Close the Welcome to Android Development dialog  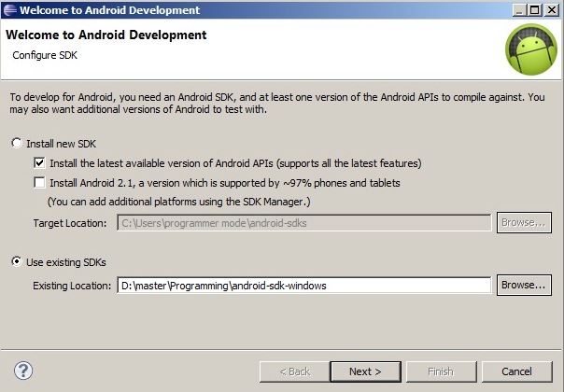(x=552, y=10)
